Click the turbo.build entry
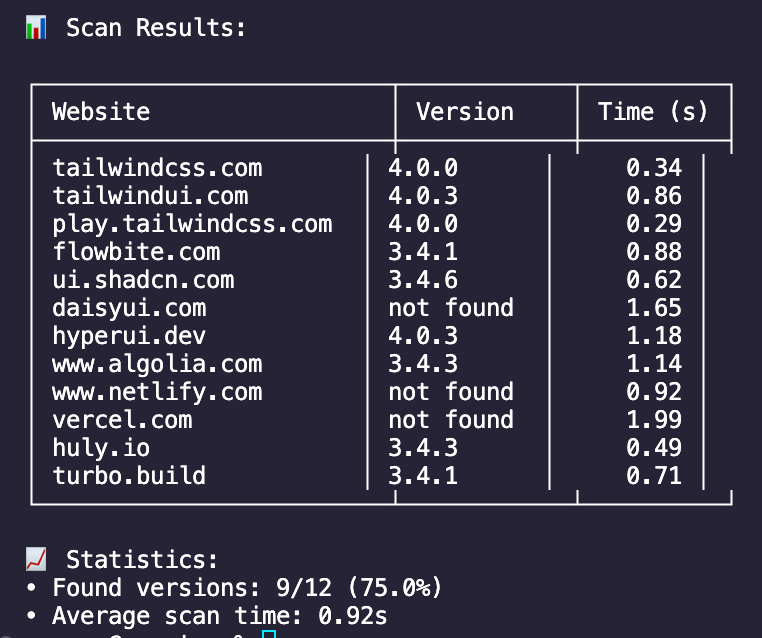The height and width of the screenshot is (638, 762). 129,476
